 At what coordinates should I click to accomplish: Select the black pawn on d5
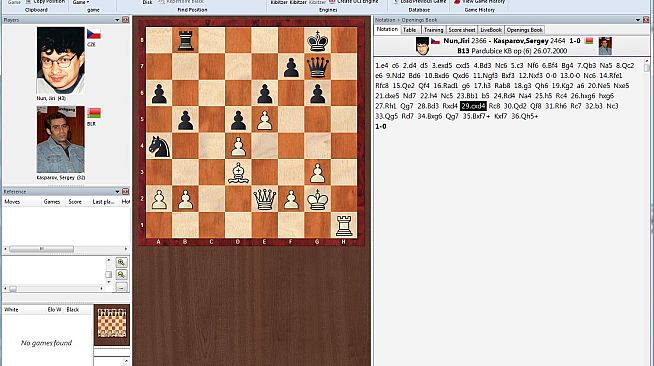point(238,120)
